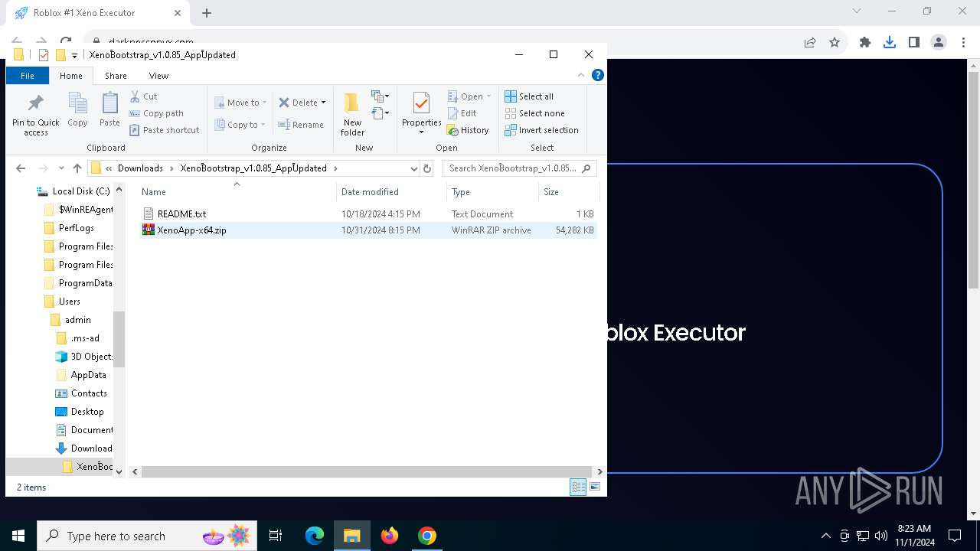Screen dimensions: 980x551
Task: Click the Paste ribbon button
Action: click(109, 109)
